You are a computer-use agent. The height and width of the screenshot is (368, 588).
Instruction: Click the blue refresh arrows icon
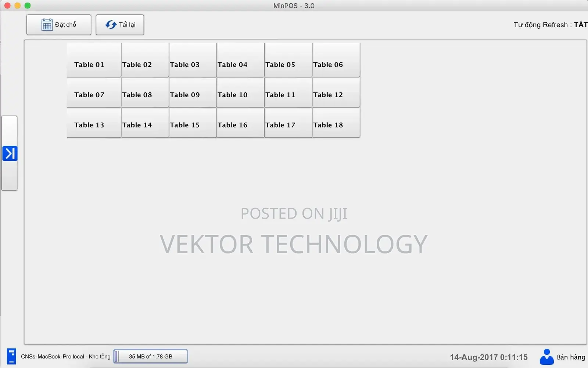click(x=111, y=25)
